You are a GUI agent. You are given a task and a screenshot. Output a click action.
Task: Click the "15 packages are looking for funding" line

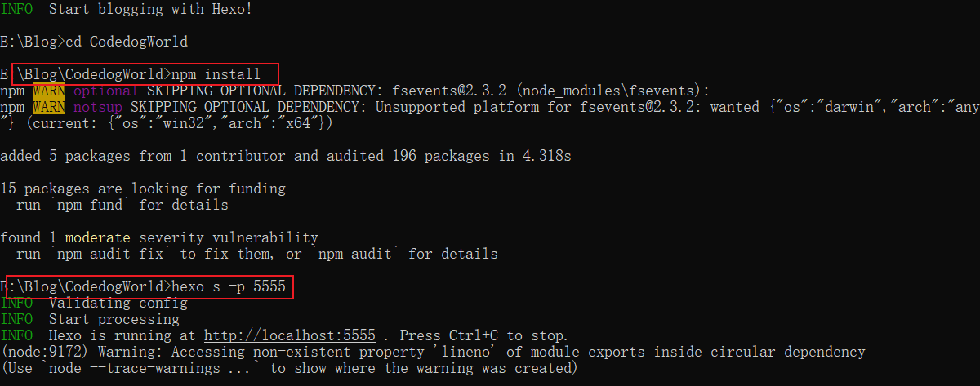tap(143, 189)
